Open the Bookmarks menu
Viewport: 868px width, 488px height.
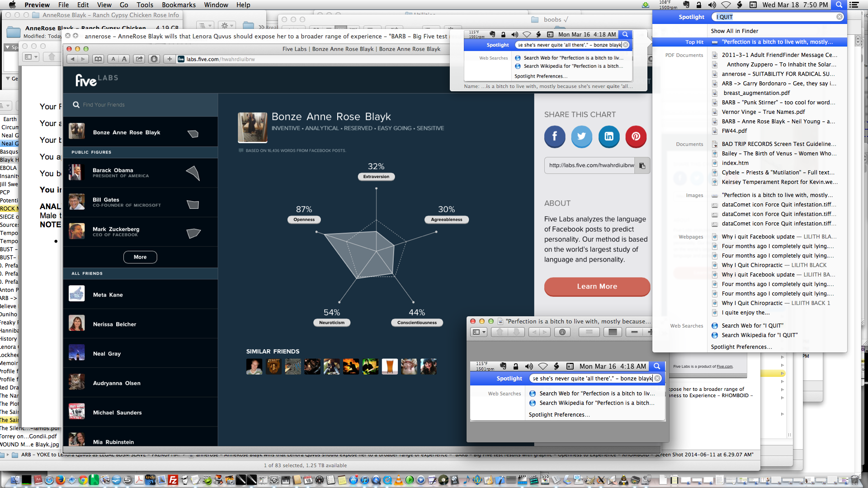point(179,5)
